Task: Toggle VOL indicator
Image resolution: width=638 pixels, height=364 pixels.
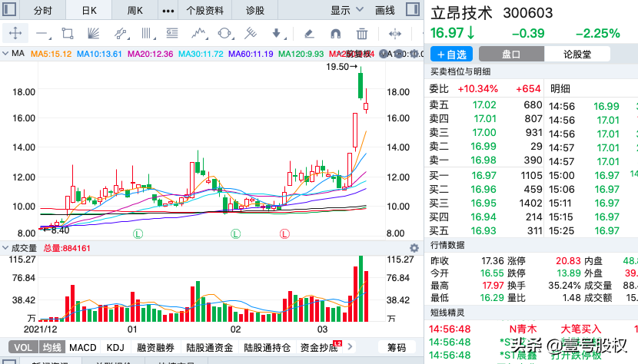Action: point(23,347)
